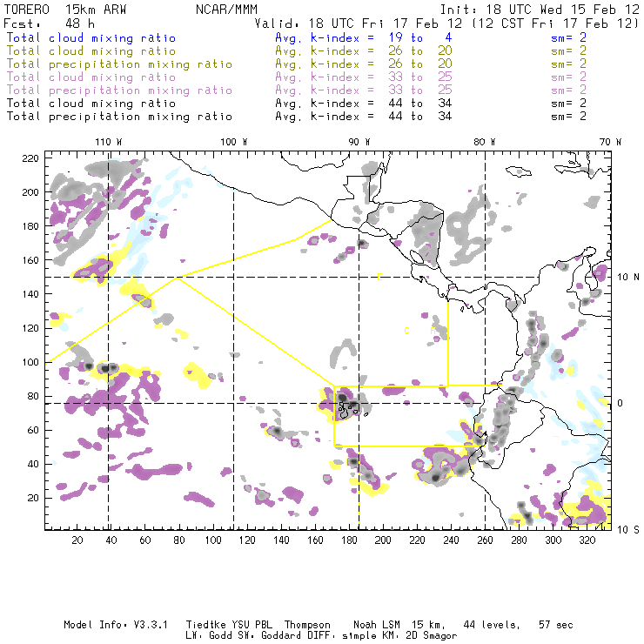Viewport: 644px width, 644px height.
Task: Click 'Avg. k-index = 44 to 34' beside black cloud row
Action: [x=364, y=104]
